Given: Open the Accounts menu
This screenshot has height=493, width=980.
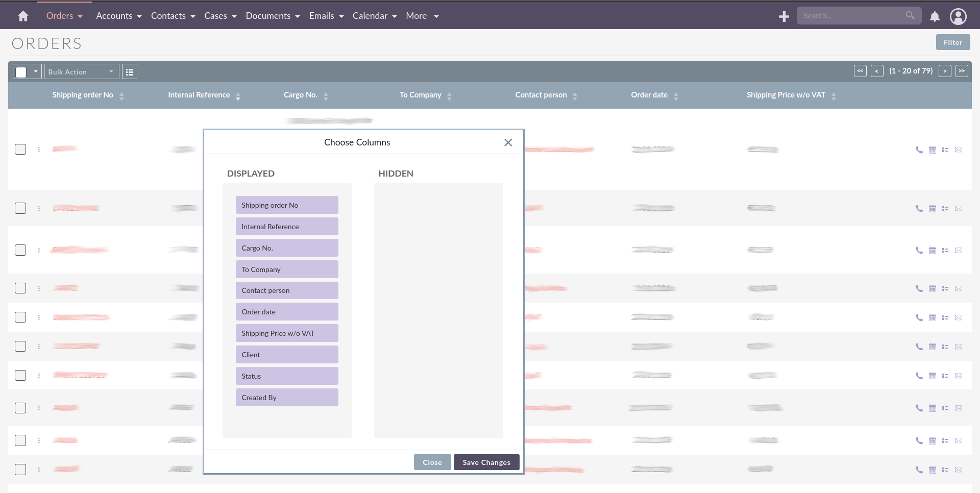Looking at the screenshot, I should (118, 16).
